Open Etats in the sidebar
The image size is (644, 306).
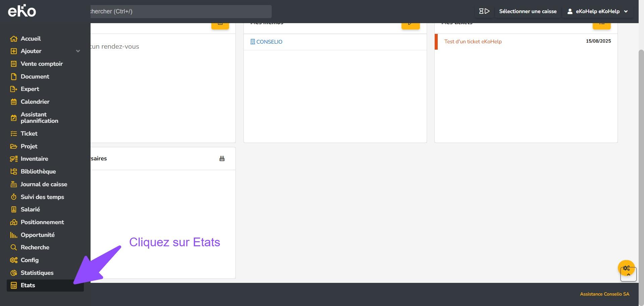pos(28,286)
